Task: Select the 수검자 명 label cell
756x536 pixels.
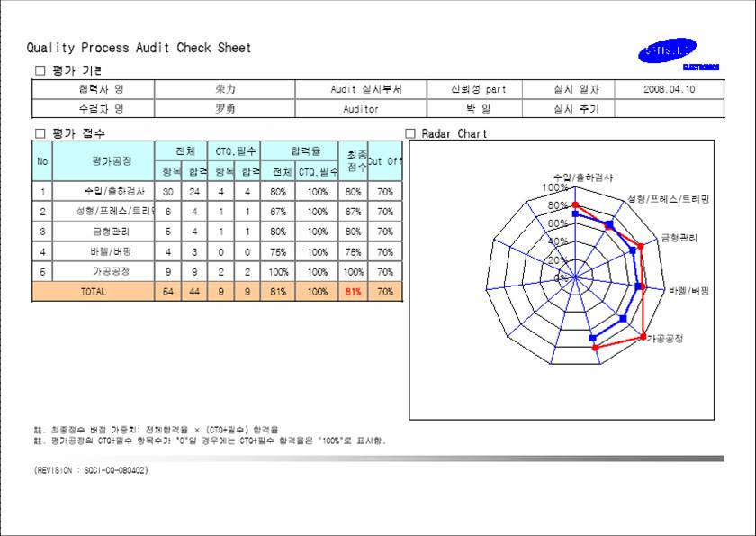Action: (x=94, y=108)
